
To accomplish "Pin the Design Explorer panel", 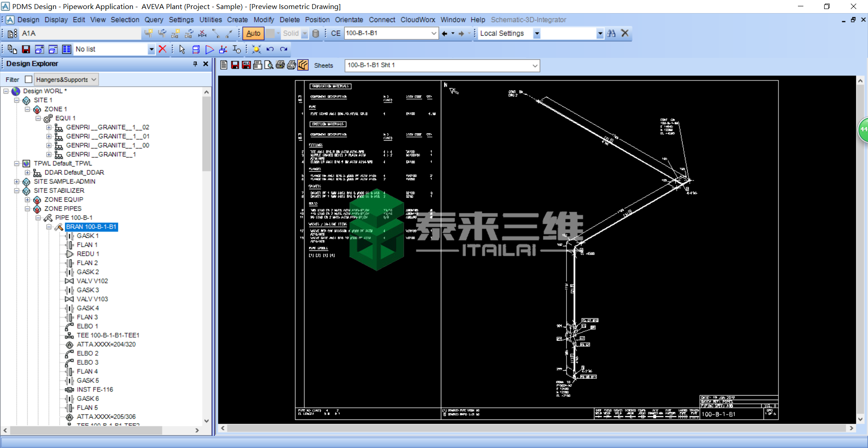I will 195,64.
